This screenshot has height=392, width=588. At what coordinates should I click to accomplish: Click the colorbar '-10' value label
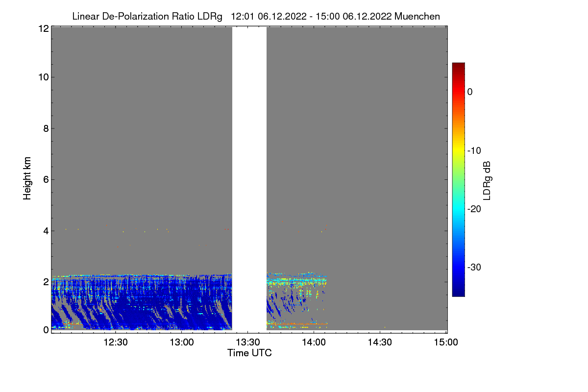click(475, 150)
